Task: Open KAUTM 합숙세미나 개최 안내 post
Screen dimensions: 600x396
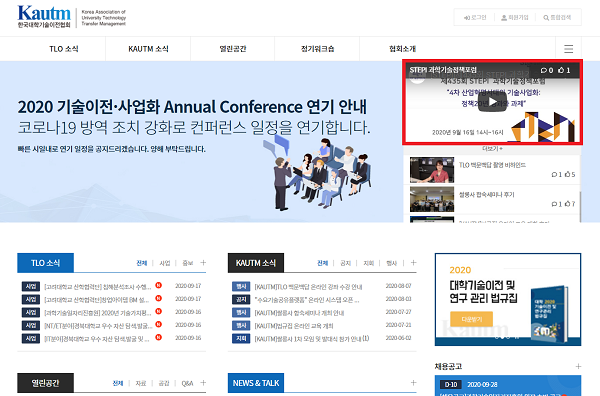Action: 299,313
